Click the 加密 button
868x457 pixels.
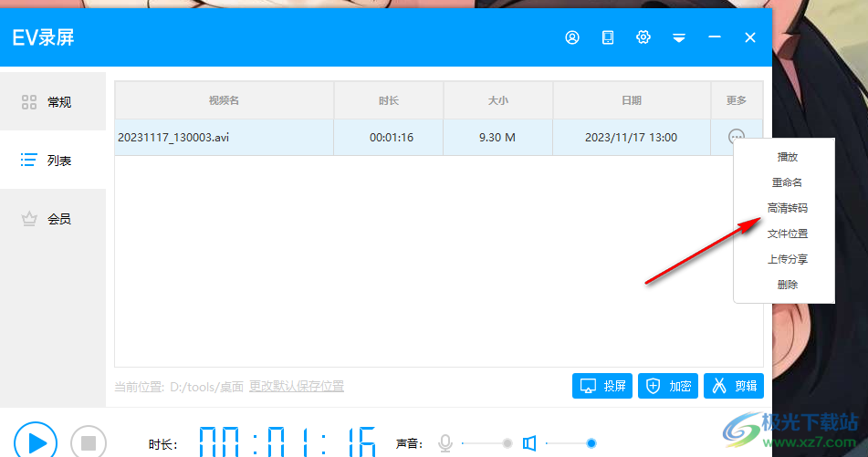pos(667,386)
